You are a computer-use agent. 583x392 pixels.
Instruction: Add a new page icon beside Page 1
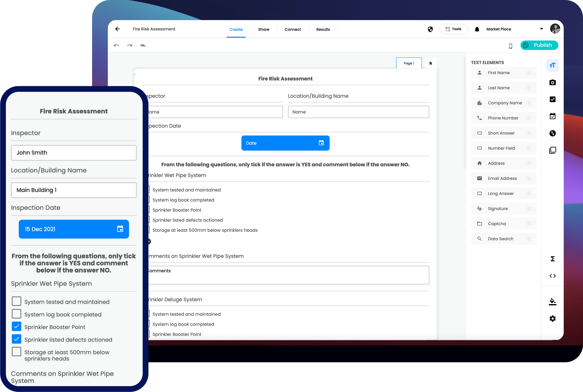(x=431, y=63)
